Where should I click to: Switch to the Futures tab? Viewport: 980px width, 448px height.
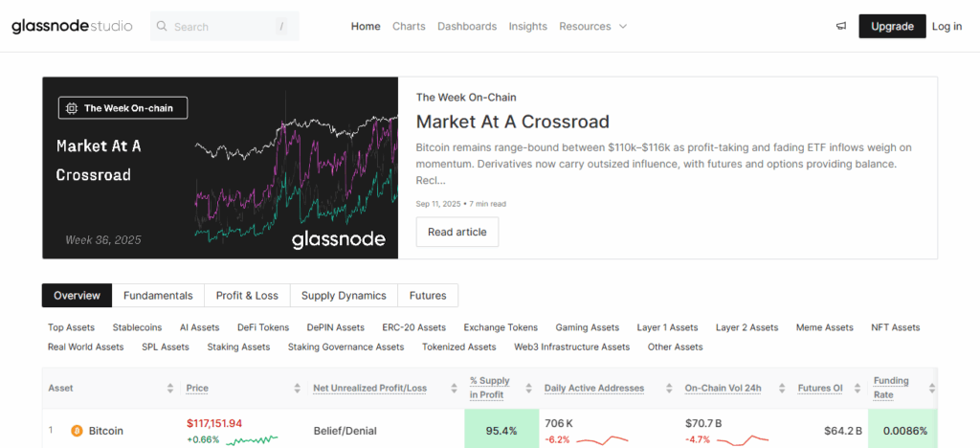(x=428, y=296)
